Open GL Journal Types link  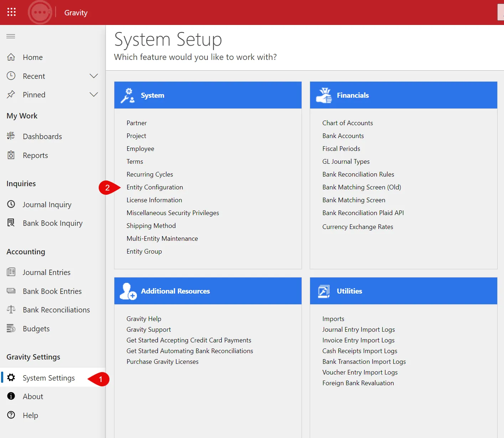(346, 162)
